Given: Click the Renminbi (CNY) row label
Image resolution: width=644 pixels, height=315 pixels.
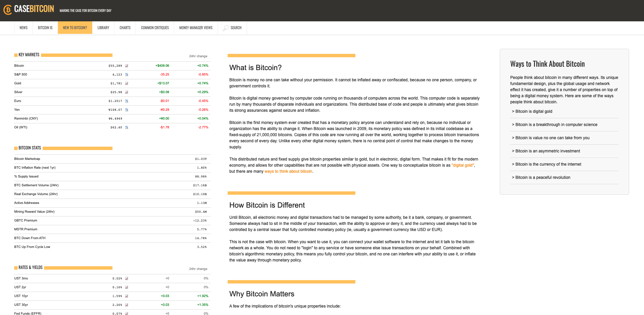Looking at the screenshot, I should pyautogui.click(x=26, y=119).
